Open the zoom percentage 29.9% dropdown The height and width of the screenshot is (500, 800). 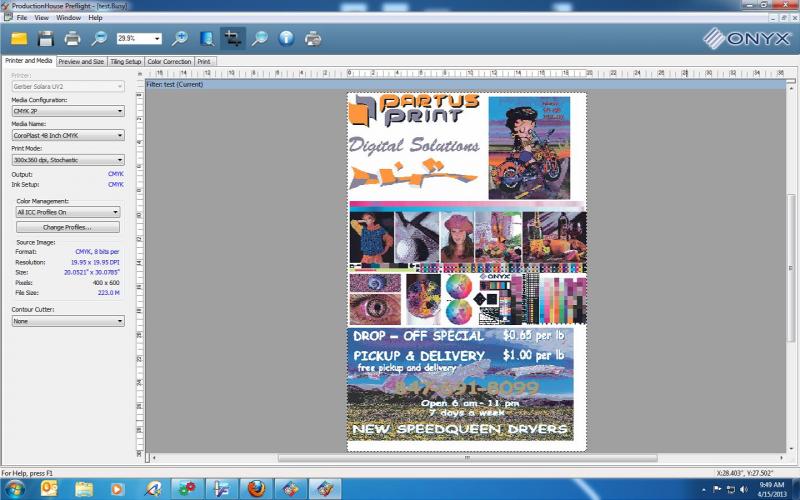click(157, 39)
